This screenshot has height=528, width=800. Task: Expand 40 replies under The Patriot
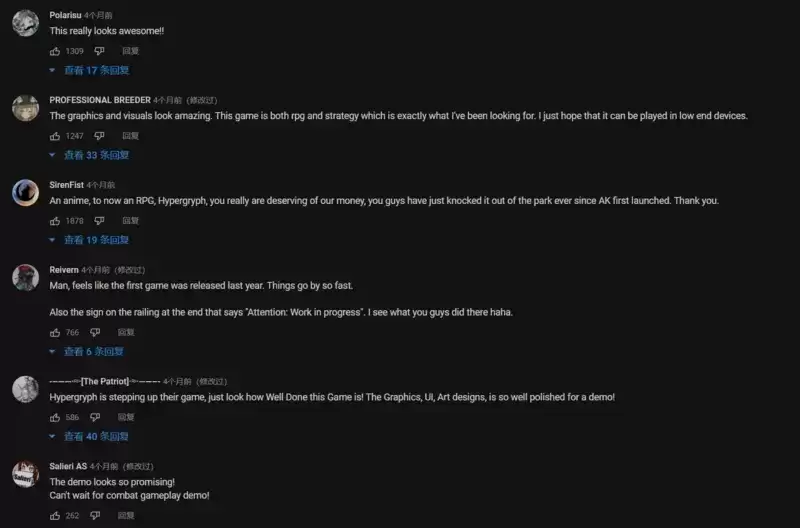pyautogui.click(x=96, y=437)
